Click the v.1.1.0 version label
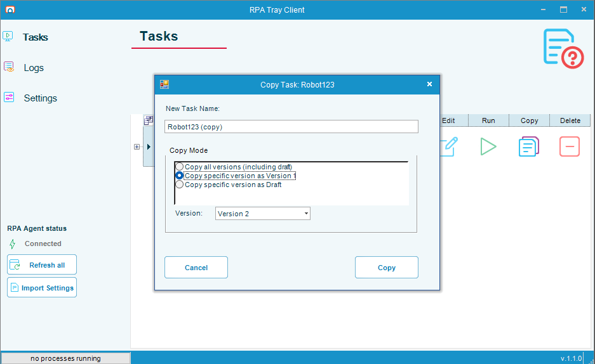 571,358
